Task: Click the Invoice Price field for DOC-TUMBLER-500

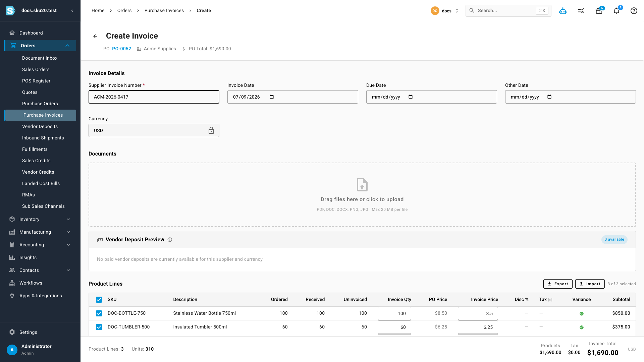Action: tap(478, 327)
